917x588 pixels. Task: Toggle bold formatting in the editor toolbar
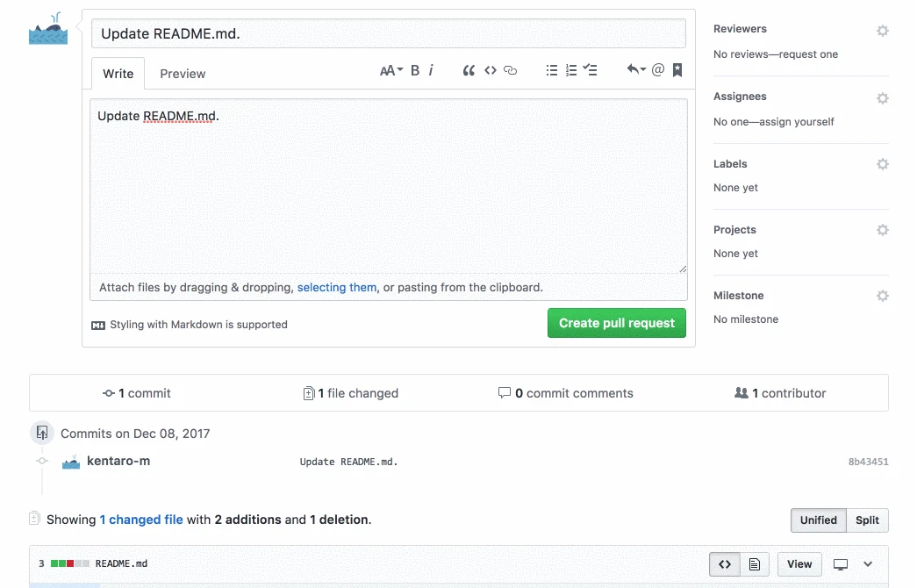(x=415, y=71)
